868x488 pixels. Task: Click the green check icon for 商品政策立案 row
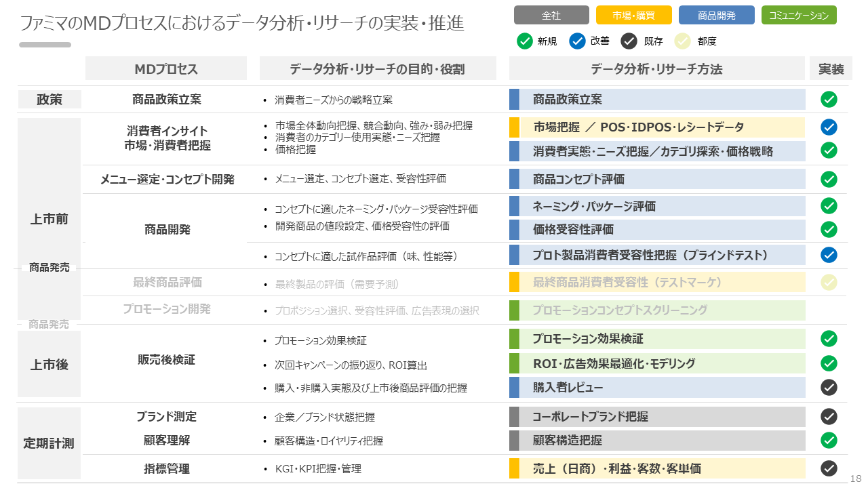click(829, 100)
